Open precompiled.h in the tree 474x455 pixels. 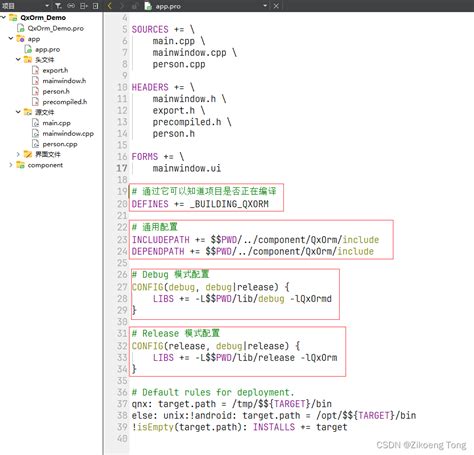tap(65, 102)
